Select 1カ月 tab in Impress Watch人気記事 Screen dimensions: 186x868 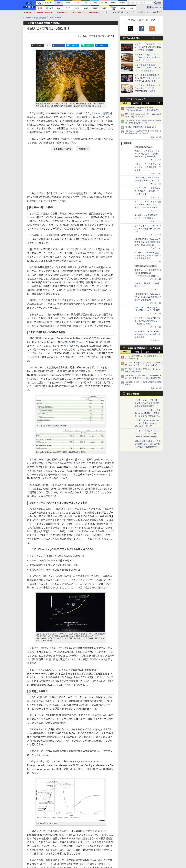[158, 352]
